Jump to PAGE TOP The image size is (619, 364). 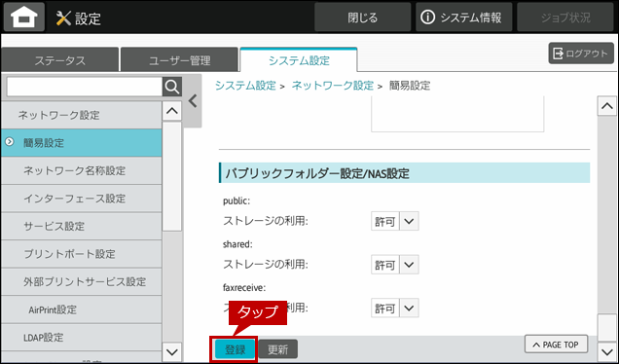[556, 345]
